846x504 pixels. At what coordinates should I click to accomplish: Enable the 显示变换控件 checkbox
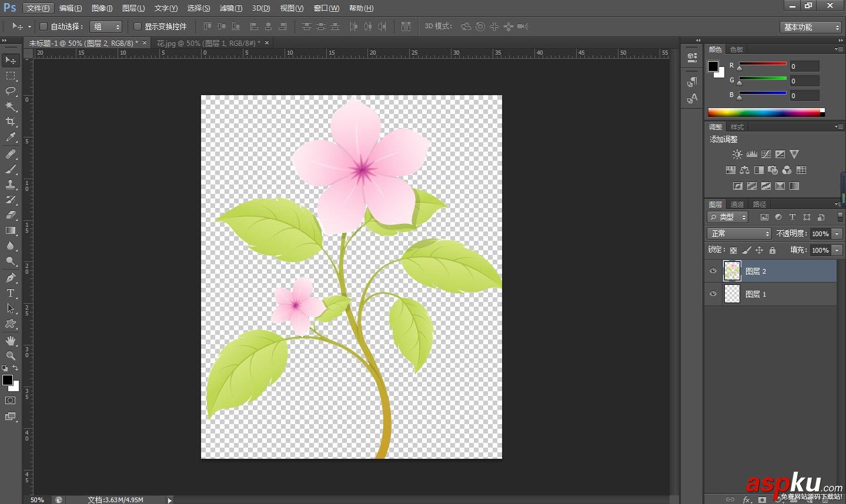138,26
